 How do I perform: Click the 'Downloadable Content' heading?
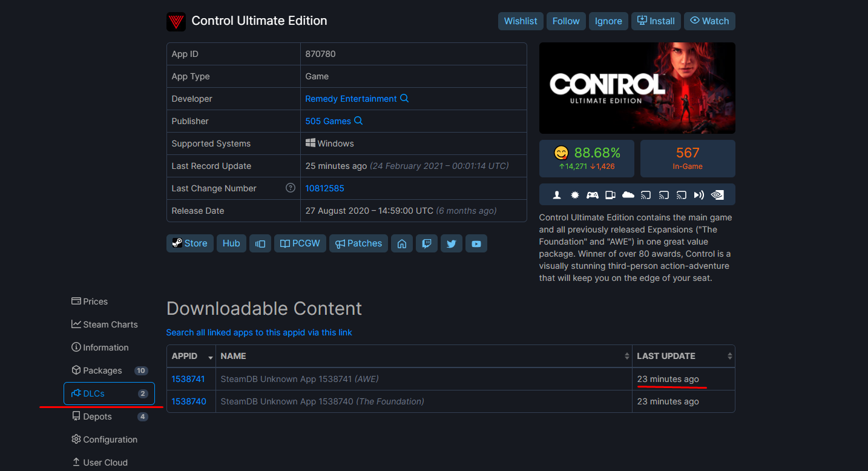pos(264,309)
